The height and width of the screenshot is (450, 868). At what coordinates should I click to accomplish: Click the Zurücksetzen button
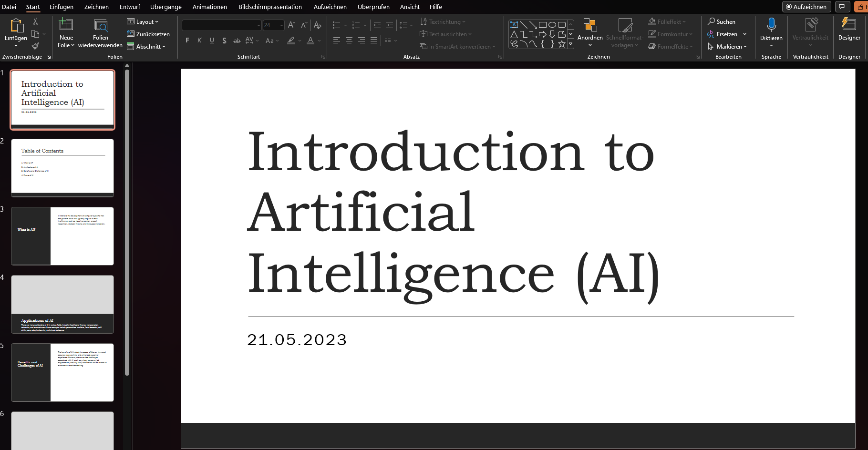148,34
